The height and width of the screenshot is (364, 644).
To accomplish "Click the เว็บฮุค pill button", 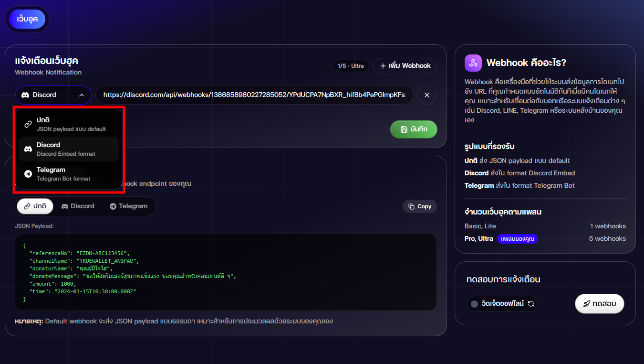I will 27,19.
